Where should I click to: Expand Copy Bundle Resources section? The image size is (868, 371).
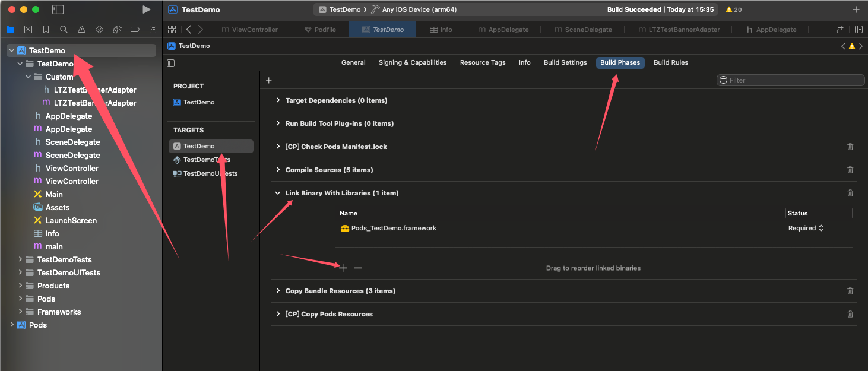point(277,291)
